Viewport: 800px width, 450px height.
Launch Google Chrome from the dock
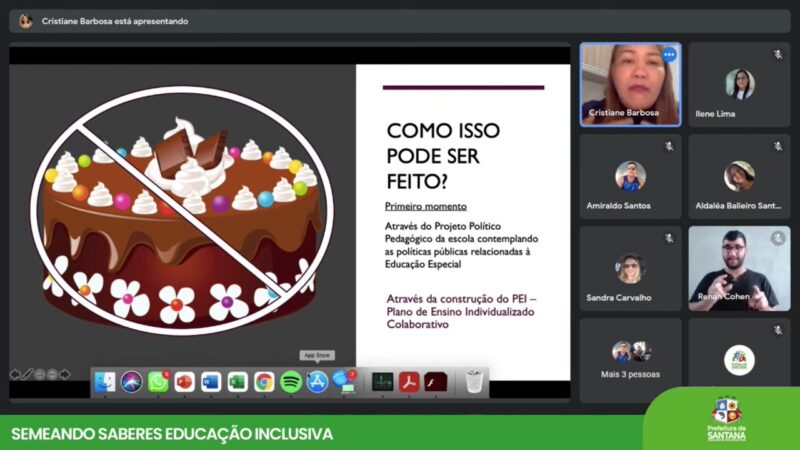(264, 382)
